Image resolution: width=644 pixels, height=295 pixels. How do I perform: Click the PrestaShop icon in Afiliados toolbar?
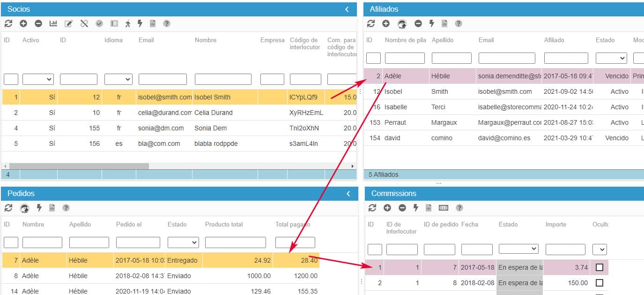(402, 23)
